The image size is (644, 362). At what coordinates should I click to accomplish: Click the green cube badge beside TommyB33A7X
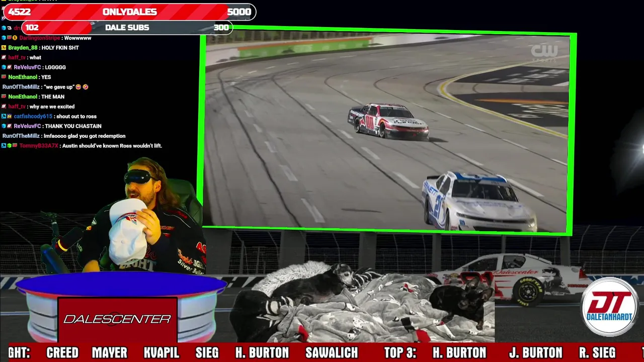(10, 146)
